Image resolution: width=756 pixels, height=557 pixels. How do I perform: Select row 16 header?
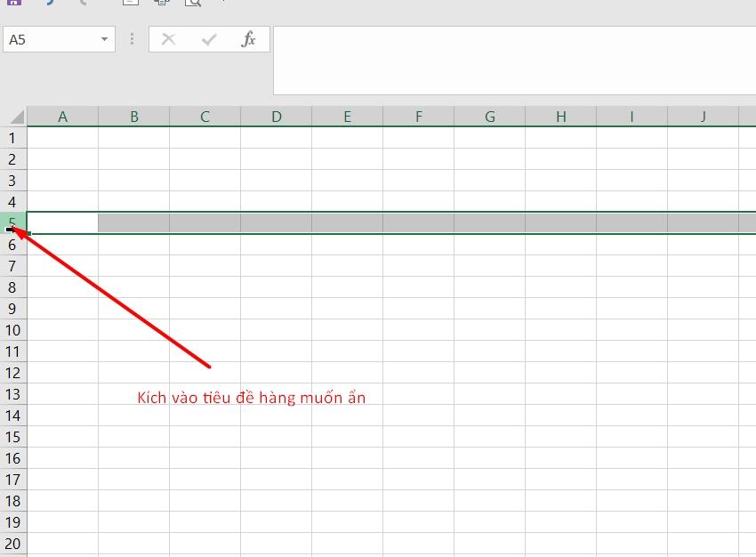[13, 457]
